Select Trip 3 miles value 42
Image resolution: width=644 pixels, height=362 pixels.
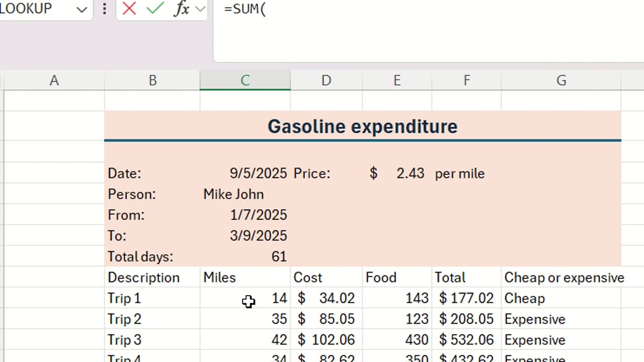click(245, 340)
